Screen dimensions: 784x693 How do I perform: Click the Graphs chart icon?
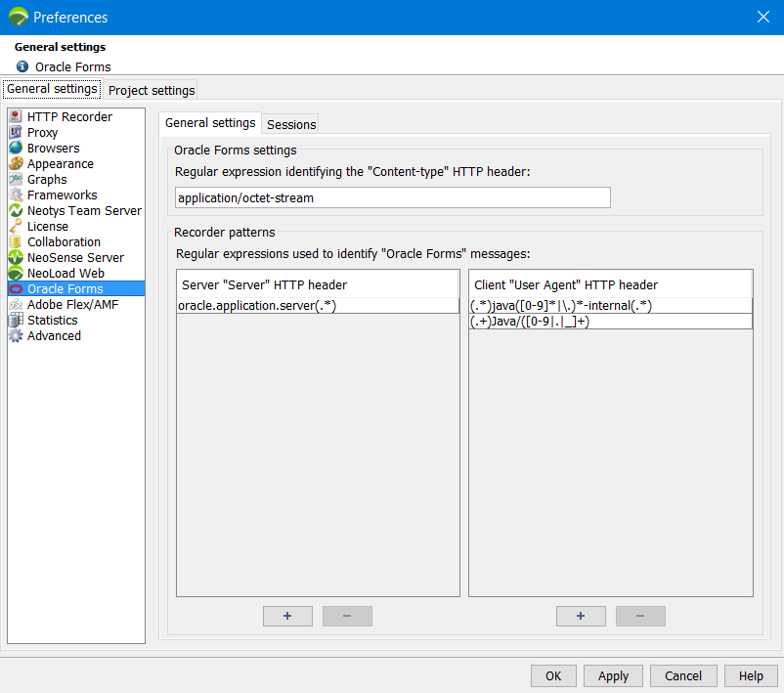click(16, 179)
